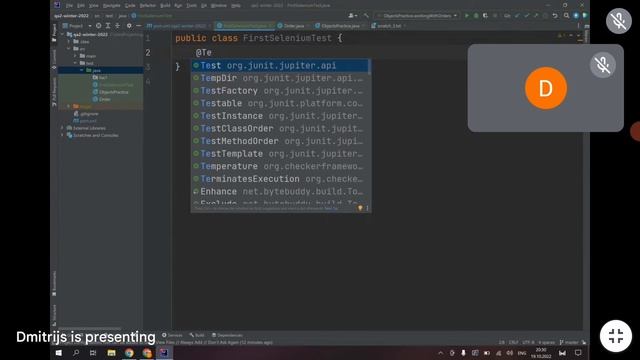Click the Debug bug icon
Viewport: 640px width, 360px height.
point(476,16)
